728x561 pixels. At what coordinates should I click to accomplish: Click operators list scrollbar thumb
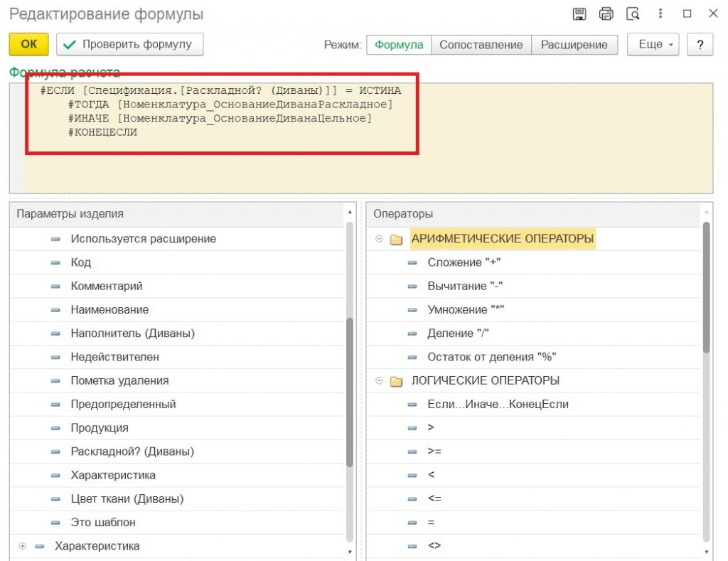[x=706, y=287]
